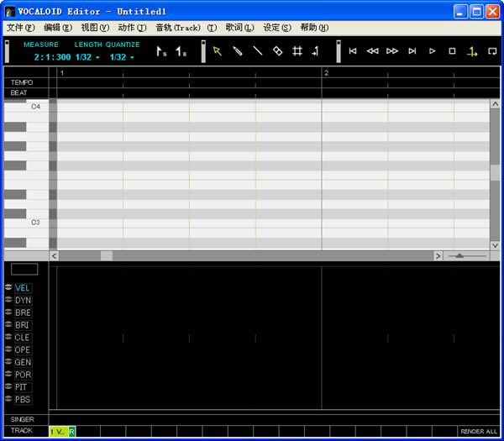
Task: Toggle the grid display icon
Action: 297,51
